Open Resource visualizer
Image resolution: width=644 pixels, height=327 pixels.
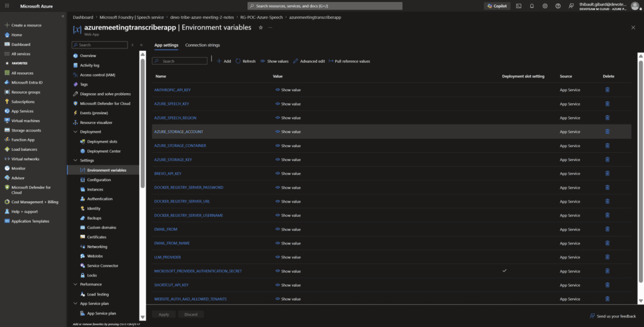[96, 123]
